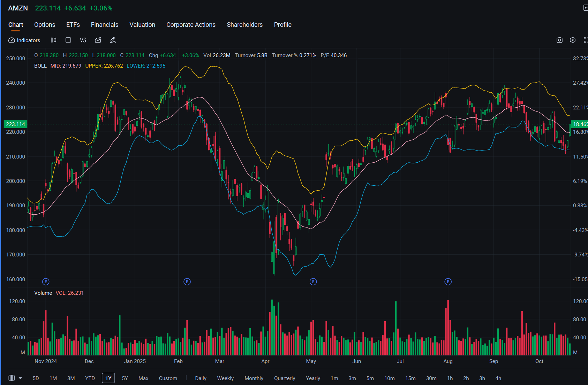Click the split layout icon at bottom left
This screenshot has height=385, width=588.
click(12, 378)
